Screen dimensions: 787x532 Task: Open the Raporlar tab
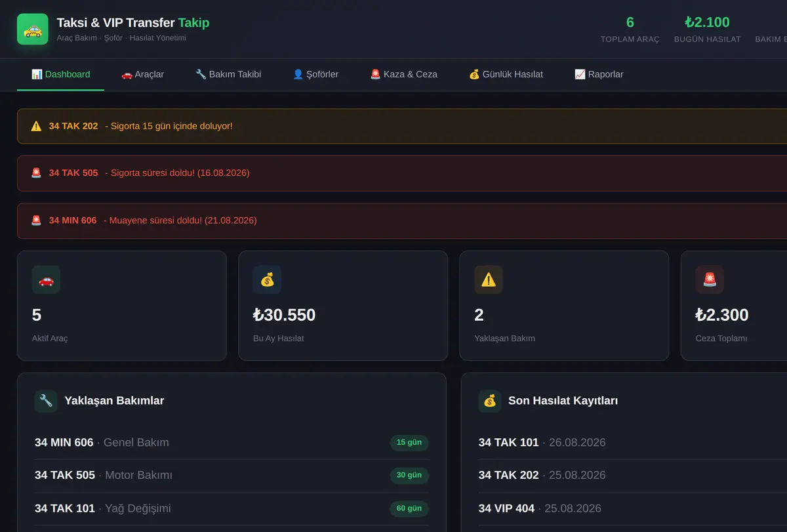coord(599,74)
